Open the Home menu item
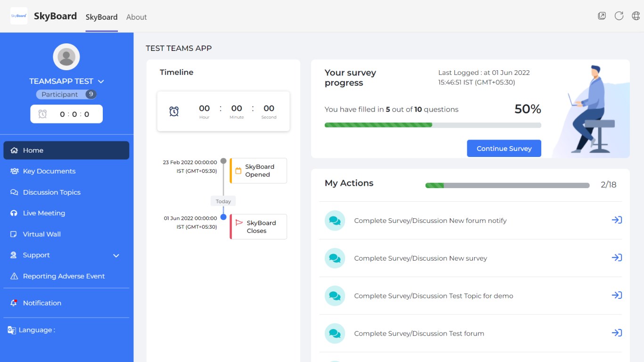Image resolution: width=644 pixels, height=362 pixels. click(x=66, y=150)
